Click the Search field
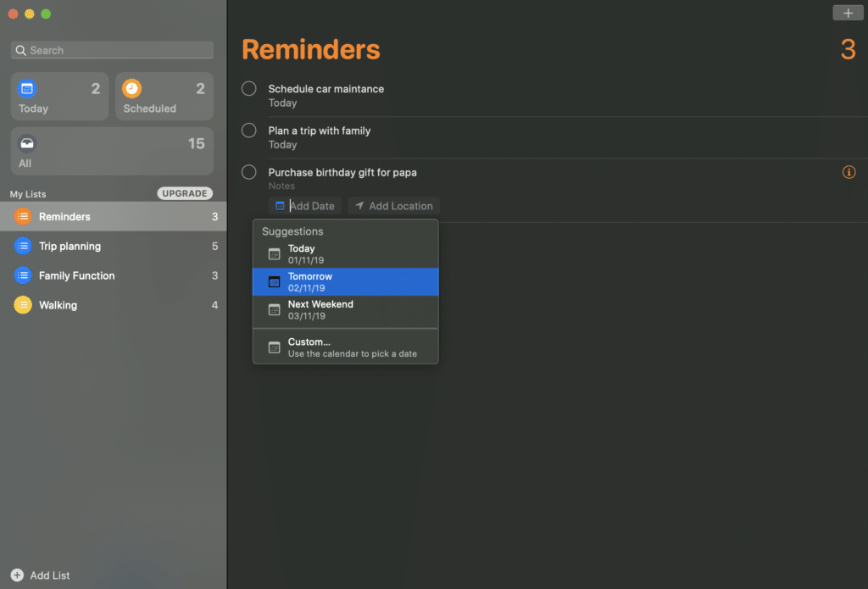Viewport: 868px width, 589px height. coord(112,50)
